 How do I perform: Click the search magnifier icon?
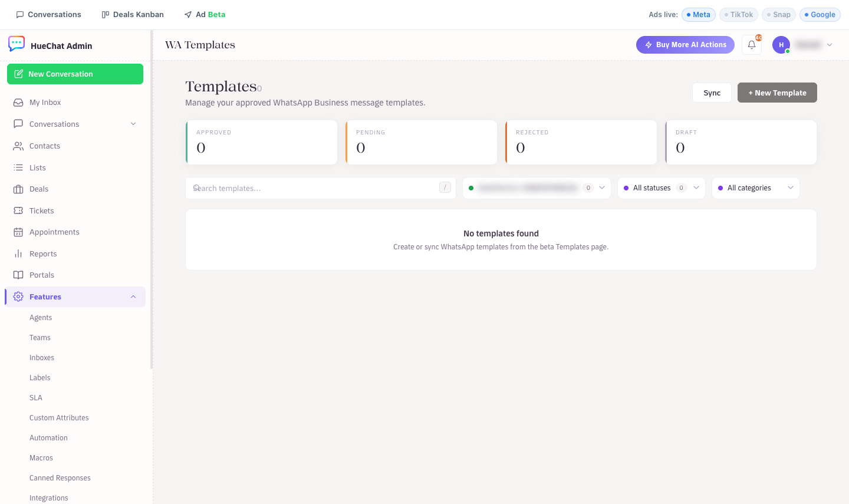pos(197,188)
